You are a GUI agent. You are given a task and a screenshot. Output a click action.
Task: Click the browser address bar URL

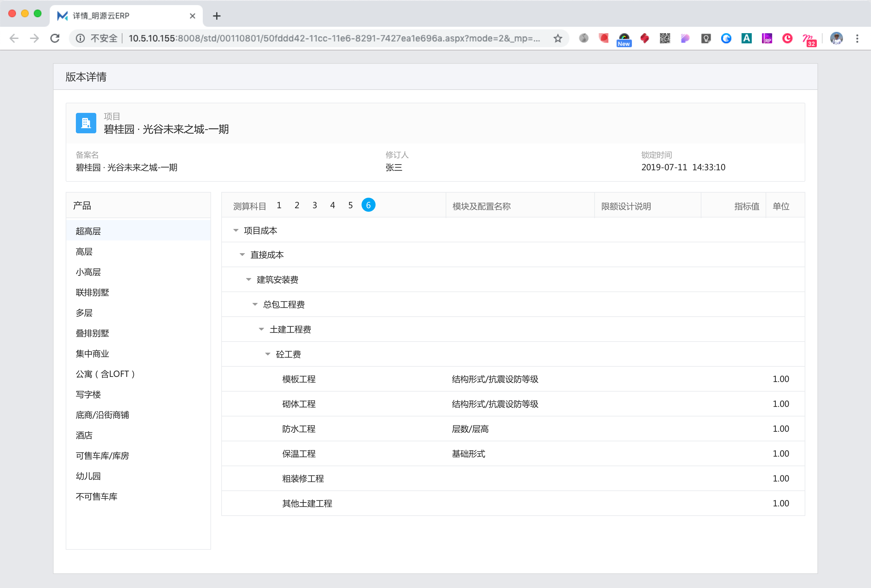click(x=334, y=38)
